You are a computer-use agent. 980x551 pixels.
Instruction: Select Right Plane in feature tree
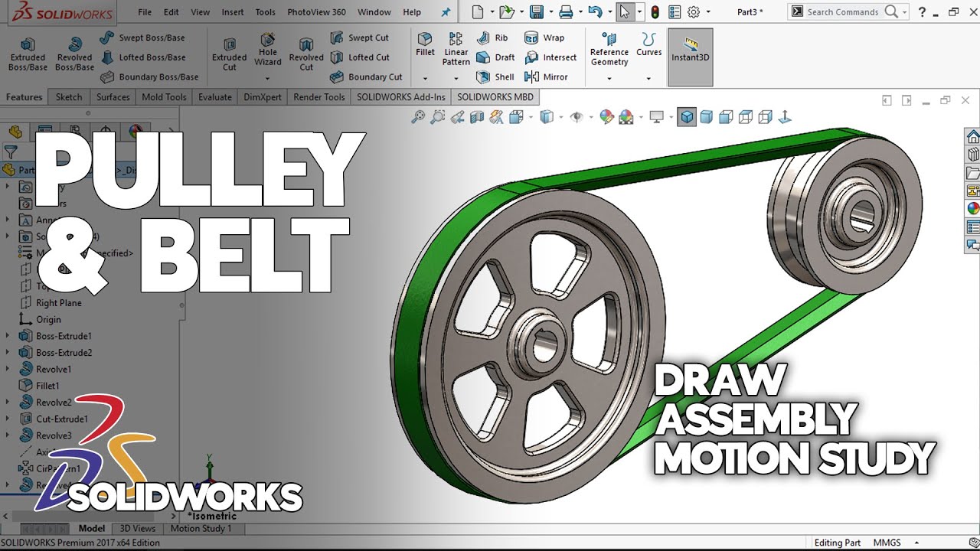pyautogui.click(x=51, y=303)
